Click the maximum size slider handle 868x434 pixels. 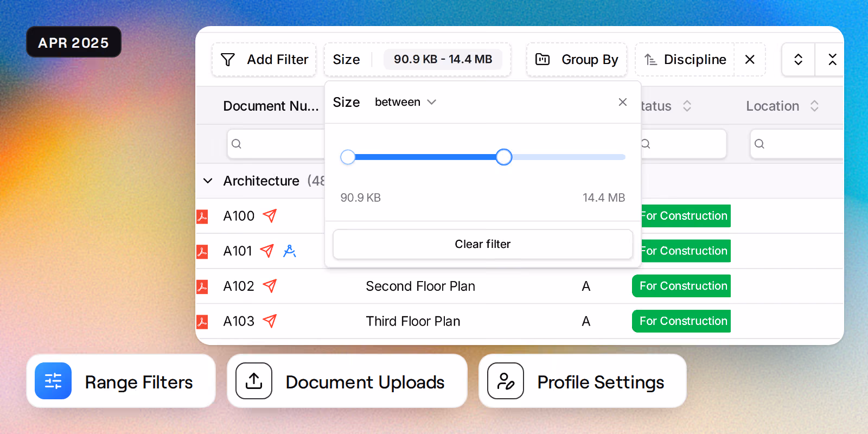click(504, 157)
